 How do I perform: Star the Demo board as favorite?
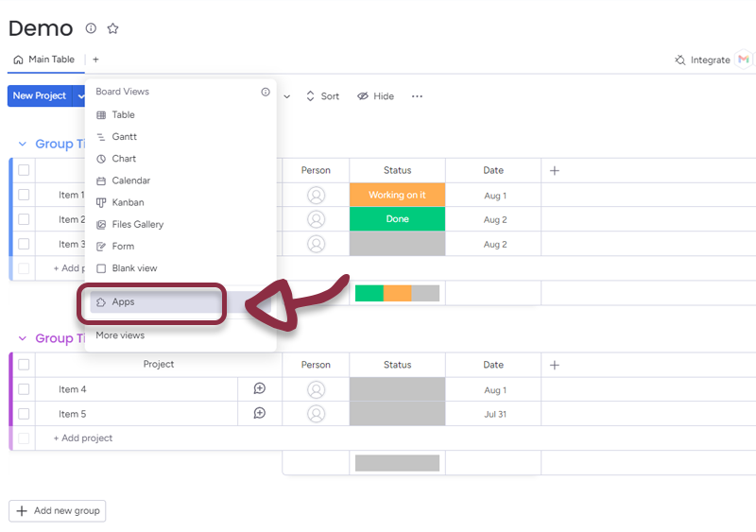click(112, 28)
